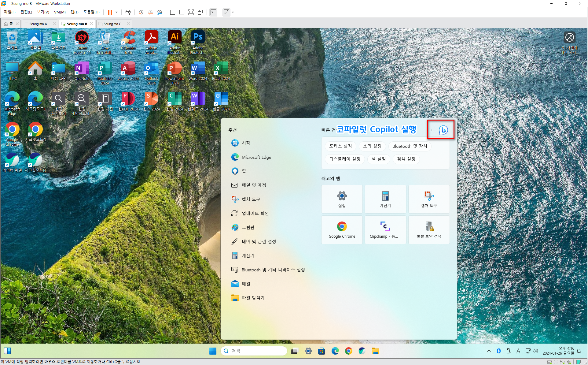This screenshot has height=365, width=588.
Task: Open the three-dots options in search panel
Action: click(431, 130)
